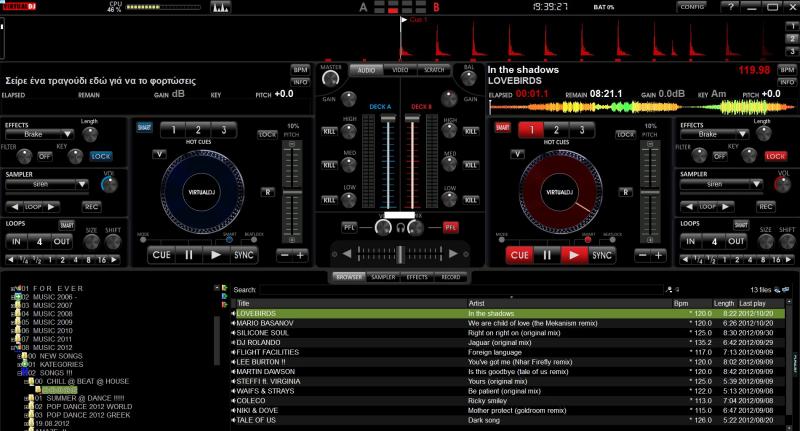Image resolution: width=800 pixels, height=431 pixels.
Task: Switch to the SAMPLER tab
Action: (x=383, y=276)
